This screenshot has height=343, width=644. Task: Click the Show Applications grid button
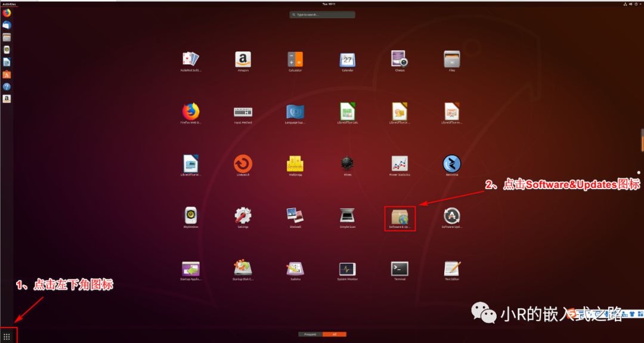[7, 336]
